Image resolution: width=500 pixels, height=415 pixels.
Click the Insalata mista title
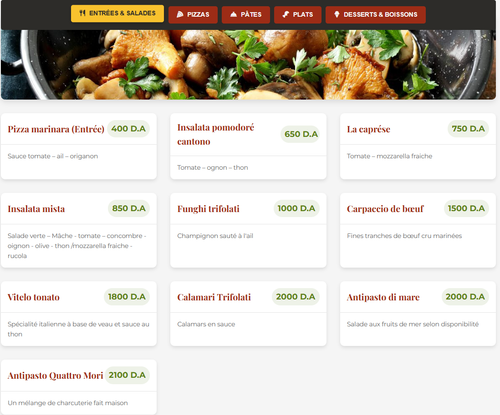pos(36,209)
